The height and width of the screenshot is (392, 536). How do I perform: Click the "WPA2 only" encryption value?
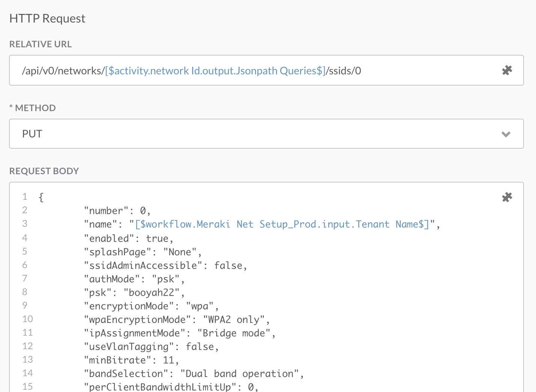click(234, 320)
